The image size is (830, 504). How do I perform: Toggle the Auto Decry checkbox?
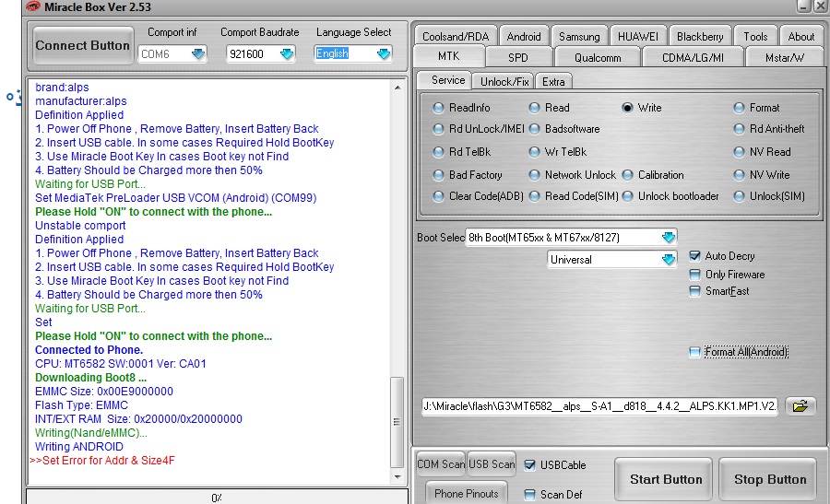click(694, 256)
